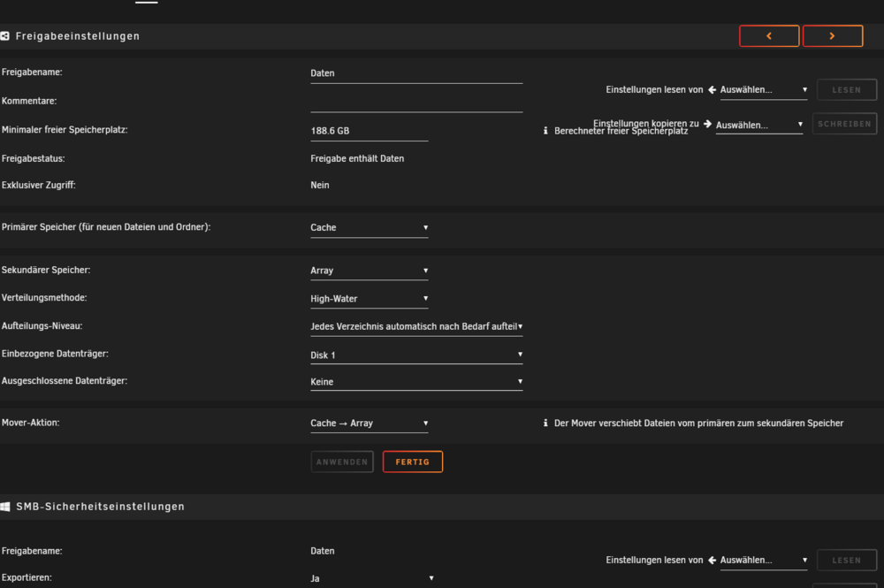
Task: Open Einstellungen kopieren zu Auswählen dropdown
Action: coord(758,126)
